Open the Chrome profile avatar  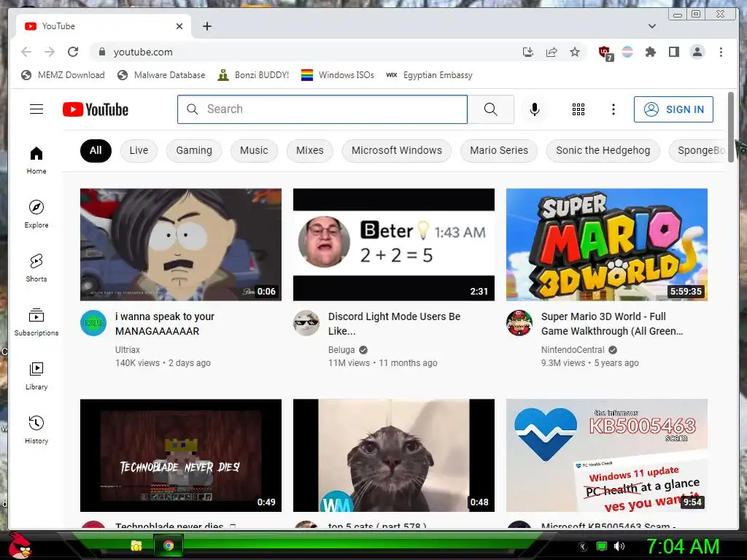697,52
